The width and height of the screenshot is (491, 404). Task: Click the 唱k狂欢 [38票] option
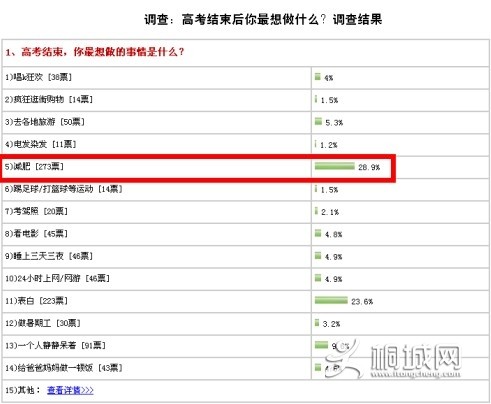pyautogui.click(x=38, y=77)
